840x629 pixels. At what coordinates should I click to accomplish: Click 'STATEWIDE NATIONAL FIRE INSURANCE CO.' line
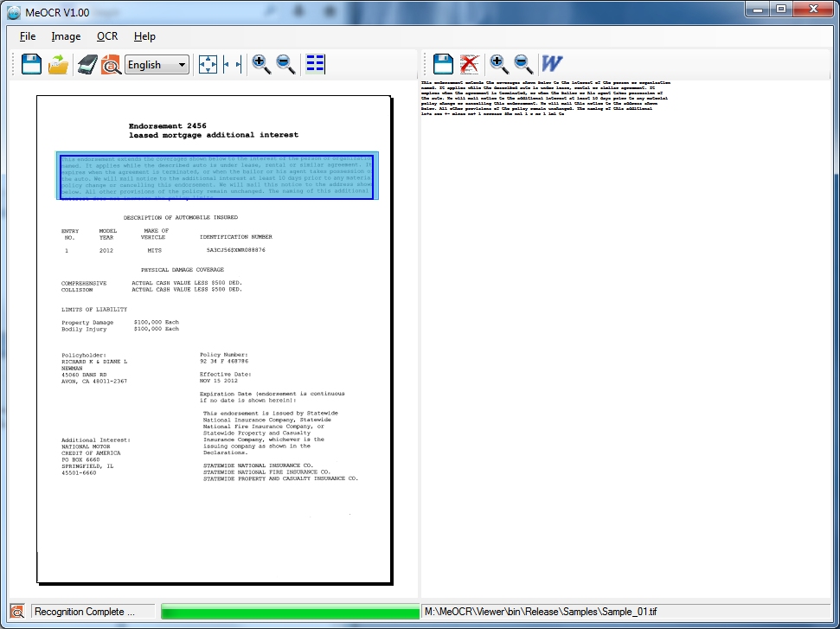click(266, 472)
